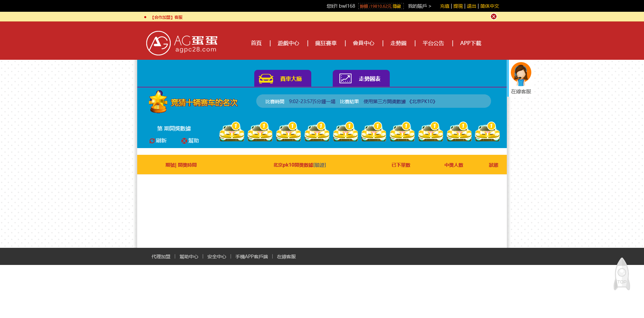Image resolution: width=644 pixels, height=318 pixels.
Task: Click the trophy icon beside 竞猜十辆赛车的名次
Action: coord(158,101)
